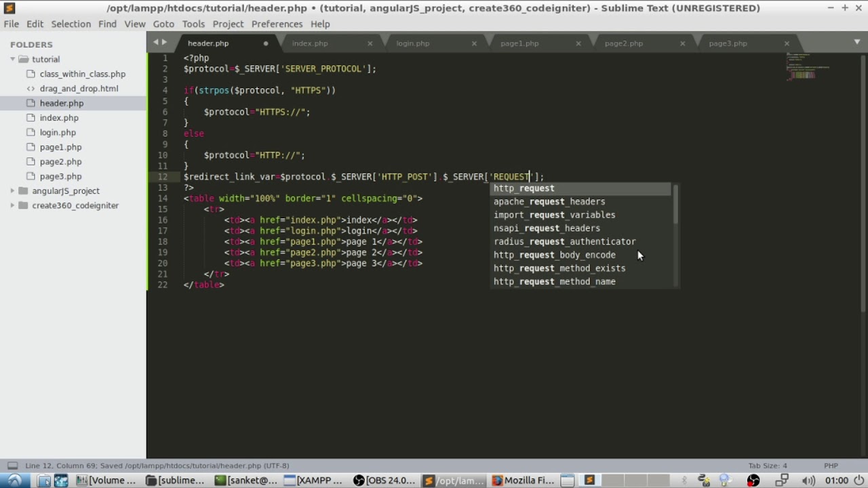The width and height of the screenshot is (868, 488).
Task: Switch to the Volume Control taskbar window
Action: coord(106,481)
